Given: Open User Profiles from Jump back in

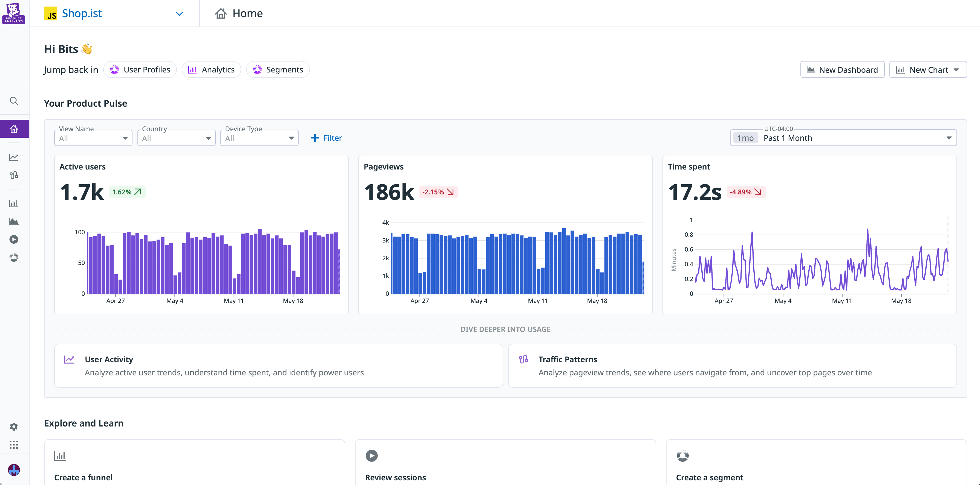Looking at the screenshot, I should coord(140,69).
